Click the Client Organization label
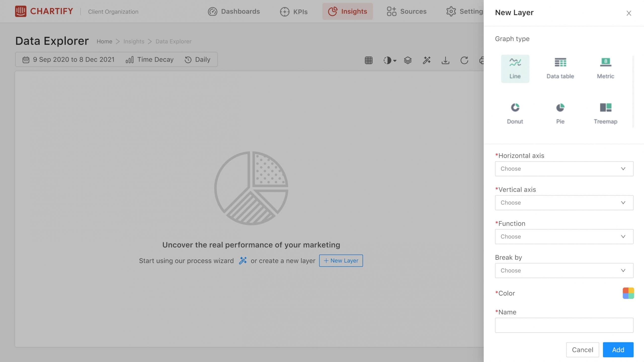 [113, 12]
